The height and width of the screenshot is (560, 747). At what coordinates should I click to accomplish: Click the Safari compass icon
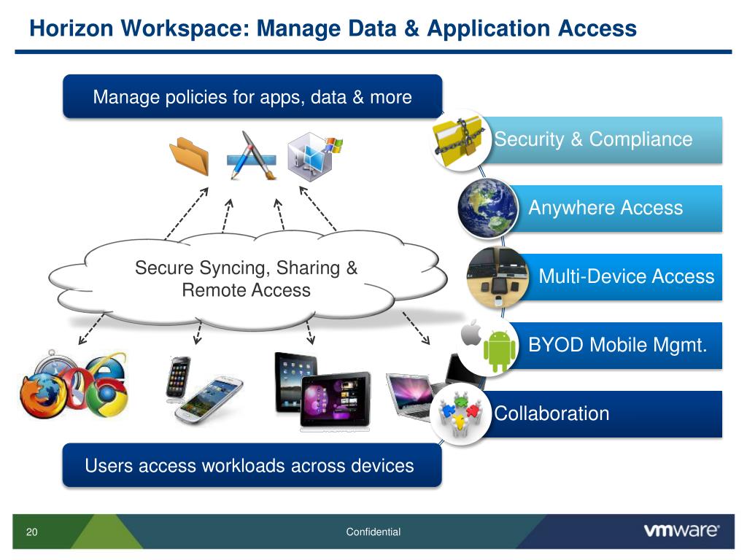click(x=53, y=365)
